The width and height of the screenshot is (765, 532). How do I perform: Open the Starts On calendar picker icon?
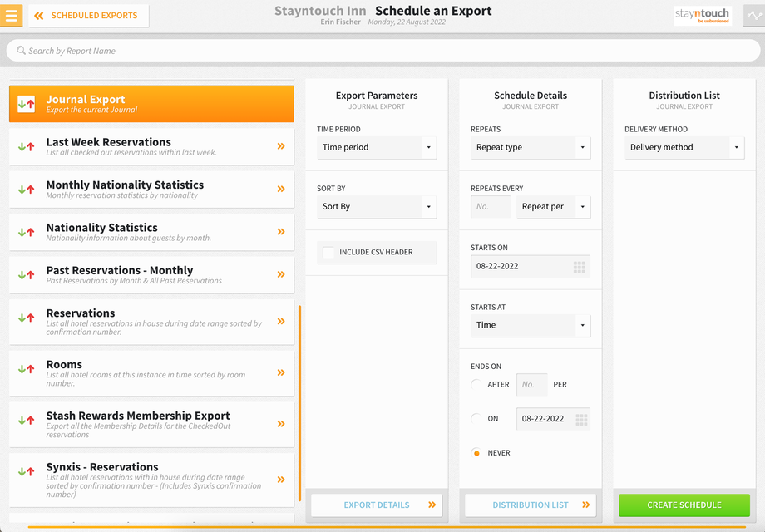tap(579, 267)
